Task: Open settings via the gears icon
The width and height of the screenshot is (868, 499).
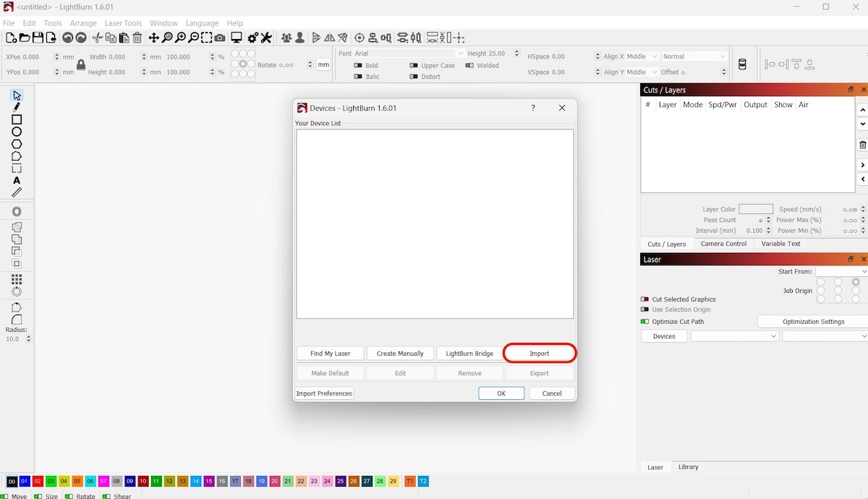Action: pyautogui.click(x=253, y=38)
